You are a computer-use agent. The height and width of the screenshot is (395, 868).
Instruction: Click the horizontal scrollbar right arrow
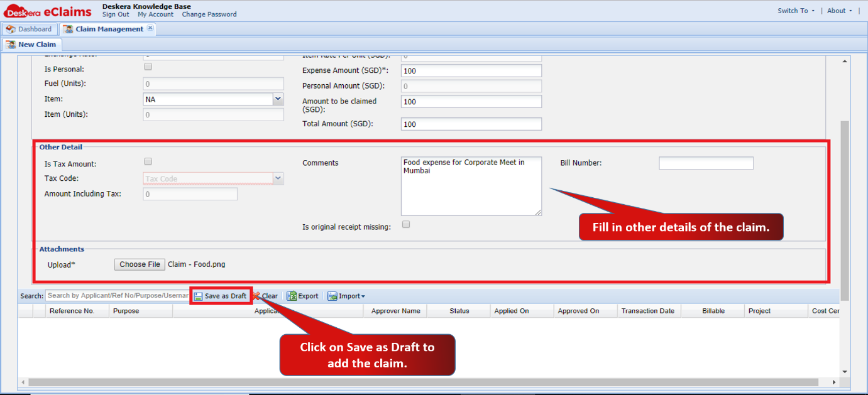(x=834, y=382)
